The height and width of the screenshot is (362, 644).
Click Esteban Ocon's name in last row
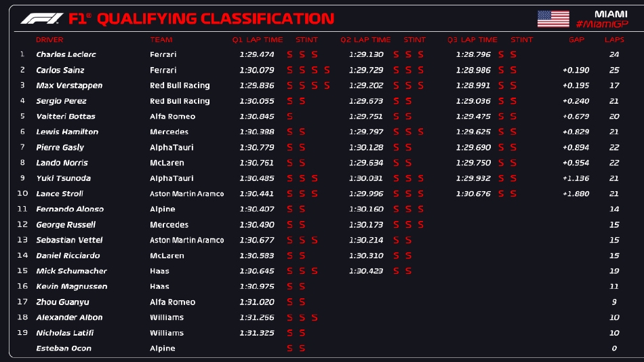(64, 348)
